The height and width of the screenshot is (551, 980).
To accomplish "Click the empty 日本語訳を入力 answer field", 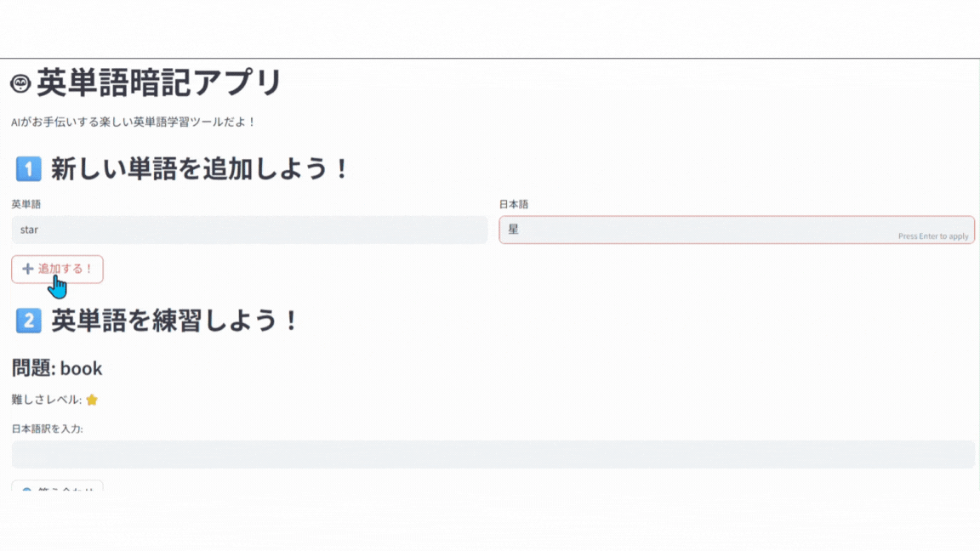I will coord(493,454).
